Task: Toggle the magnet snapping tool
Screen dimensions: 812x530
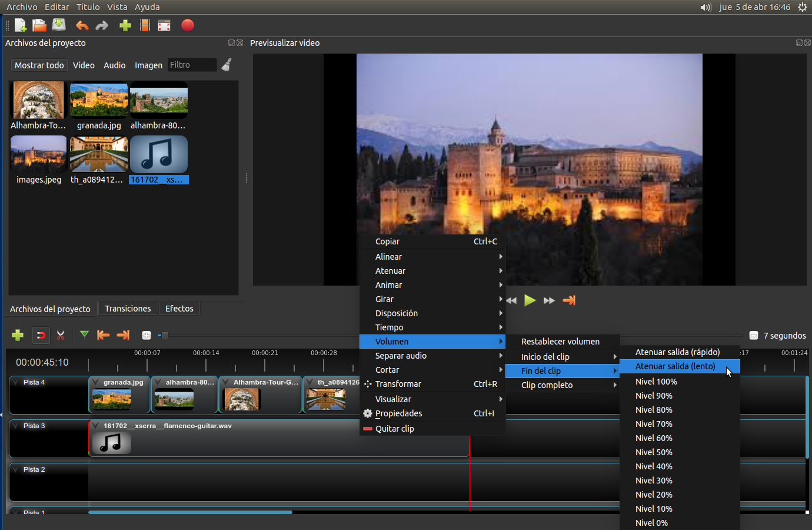Action: tap(41, 335)
